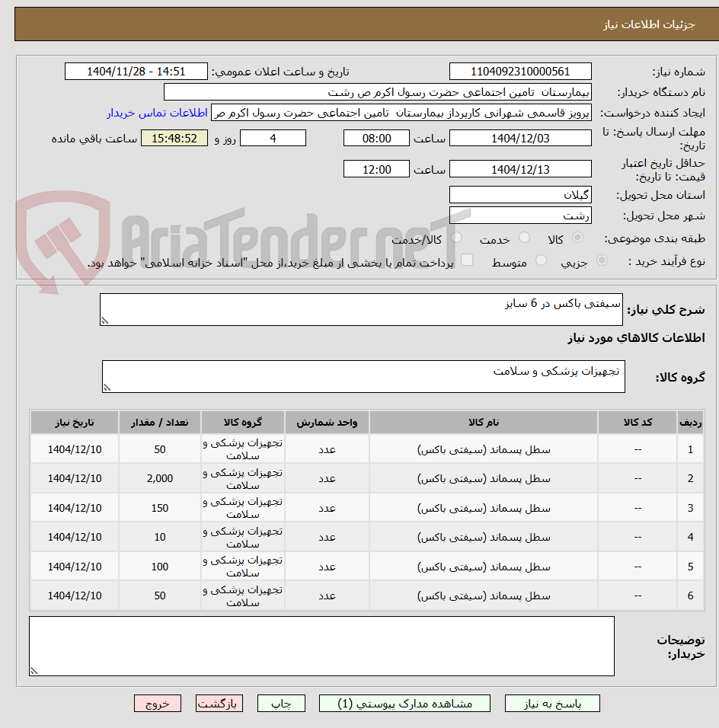
Task: Click the quantity 100 cell
Action: coord(160,567)
